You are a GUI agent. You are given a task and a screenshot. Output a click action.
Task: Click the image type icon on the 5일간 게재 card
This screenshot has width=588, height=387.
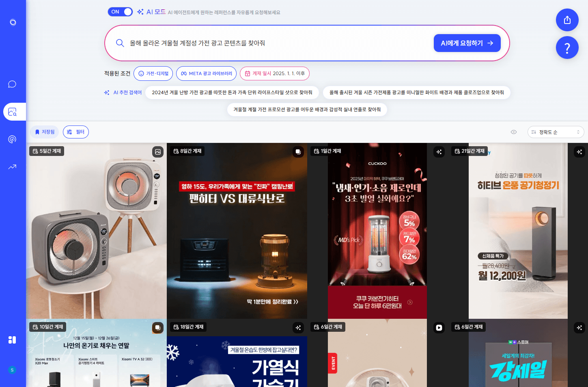(158, 152)
